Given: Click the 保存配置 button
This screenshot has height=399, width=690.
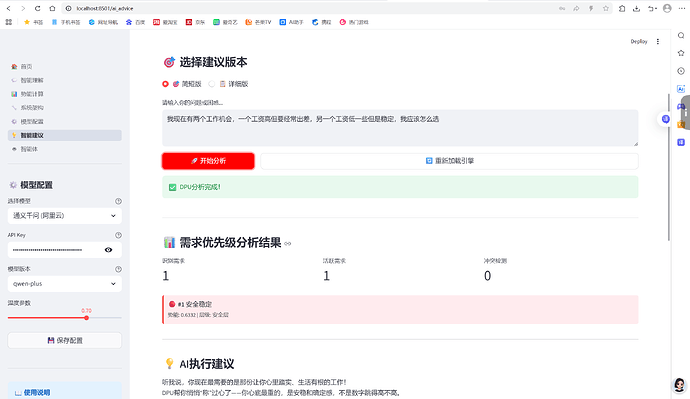Looking at the screenshot, I should click(x=65, y=340).
